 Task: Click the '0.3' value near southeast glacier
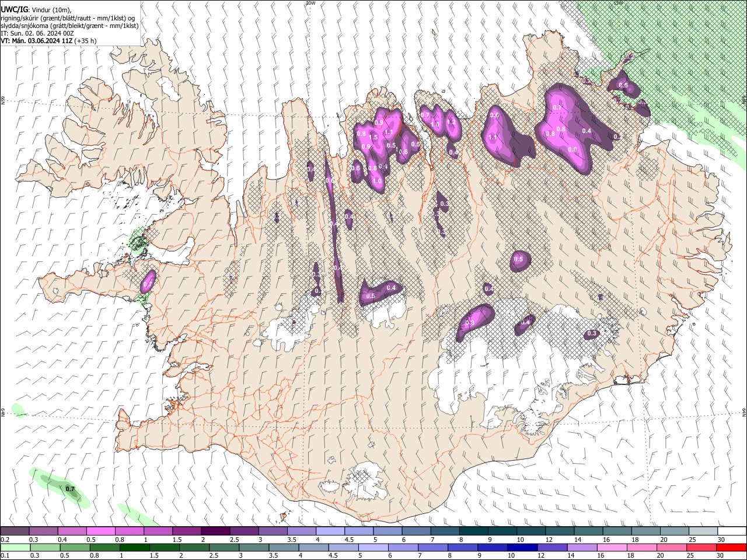[x=592, y=334]
